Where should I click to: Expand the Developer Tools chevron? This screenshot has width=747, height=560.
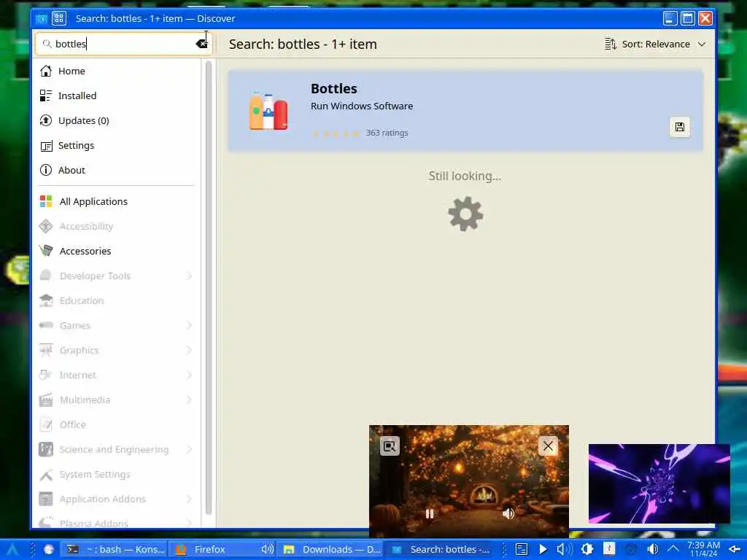pyautogui.click(x=189, y=276)
